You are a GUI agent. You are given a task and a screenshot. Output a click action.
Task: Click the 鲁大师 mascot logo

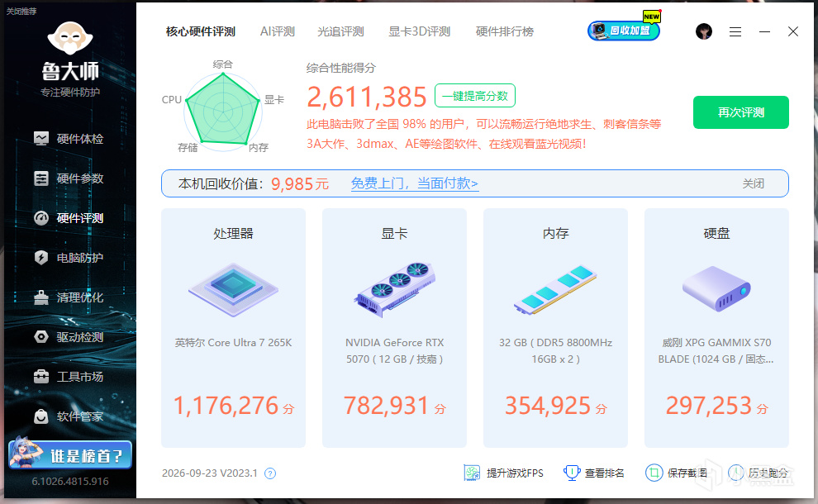coord(70,39)
